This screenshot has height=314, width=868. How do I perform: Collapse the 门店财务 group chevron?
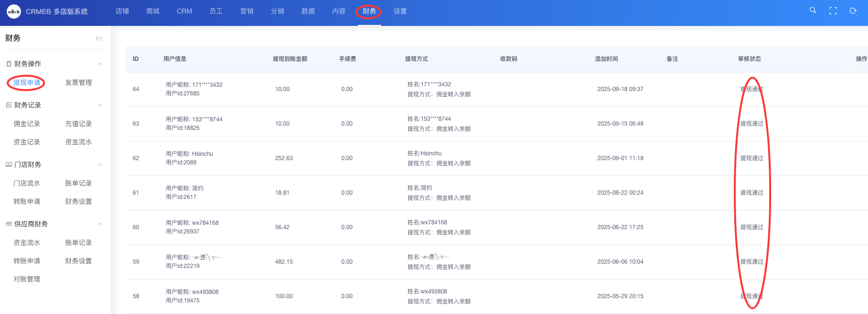(x=100, y=164)
